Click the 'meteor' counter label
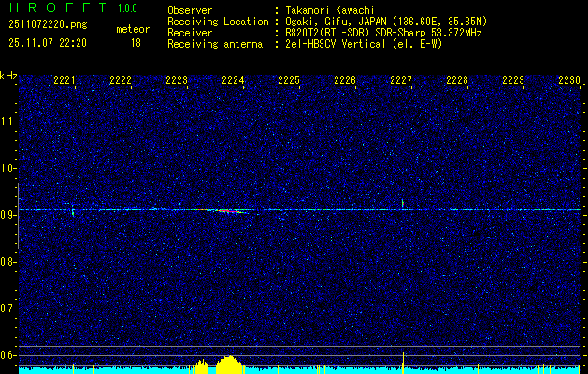Screen dimensions: 588x374 tap(133, 29)
